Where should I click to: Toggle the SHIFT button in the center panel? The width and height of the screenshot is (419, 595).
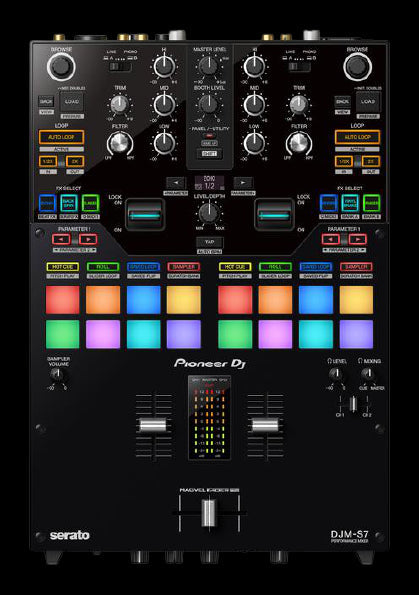209,154
